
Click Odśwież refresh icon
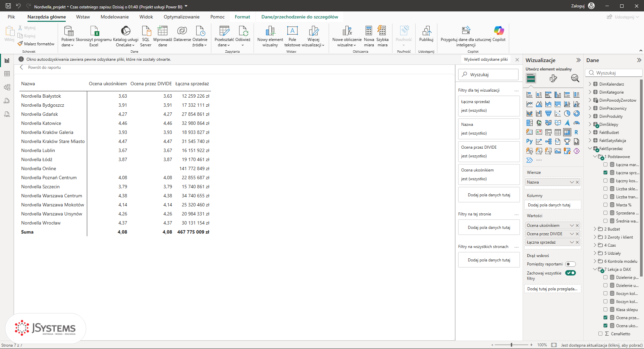243,31
